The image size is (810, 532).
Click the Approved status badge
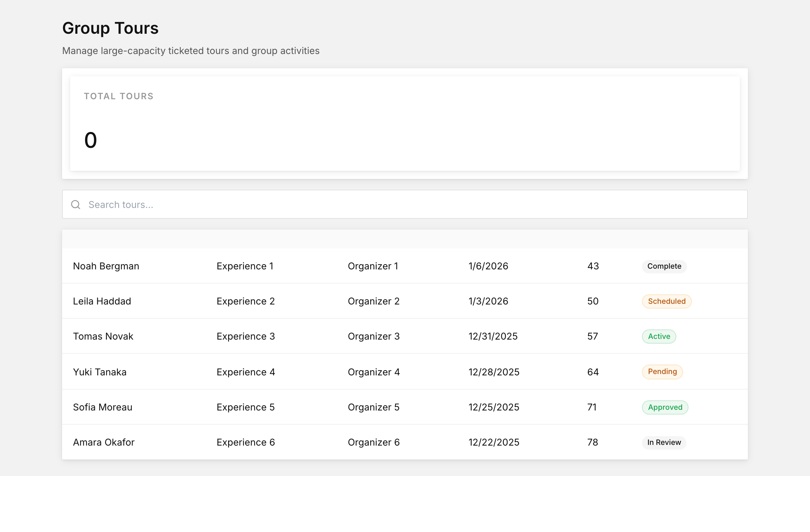(665, 407)
